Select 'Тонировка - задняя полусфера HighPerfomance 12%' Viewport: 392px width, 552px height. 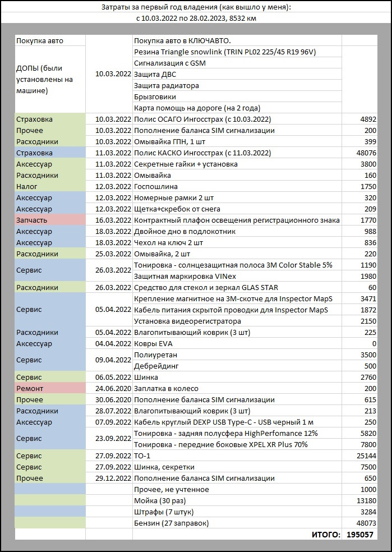tap(237, 434)
